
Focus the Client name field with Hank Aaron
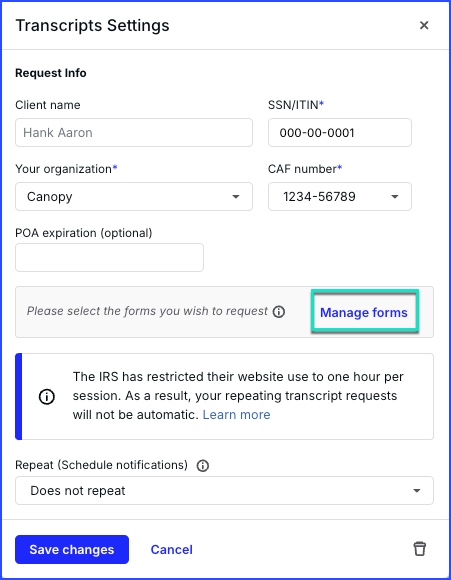click(x=134, y=132)
